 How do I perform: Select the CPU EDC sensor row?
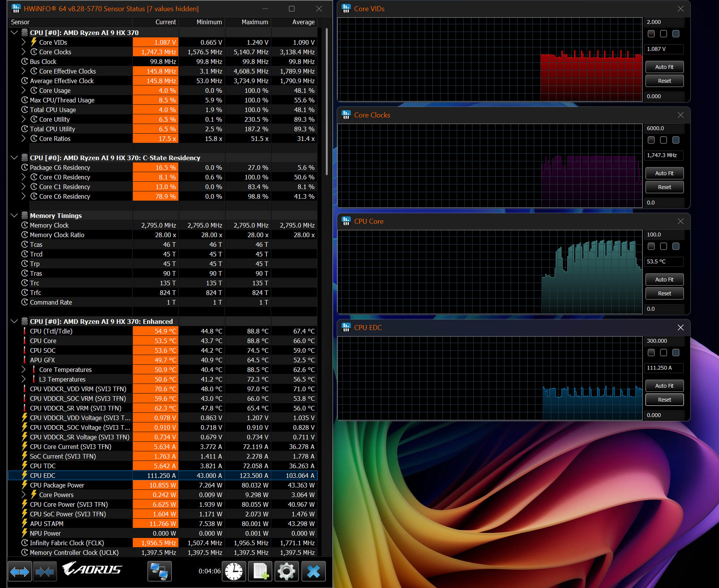click(163, 475)
